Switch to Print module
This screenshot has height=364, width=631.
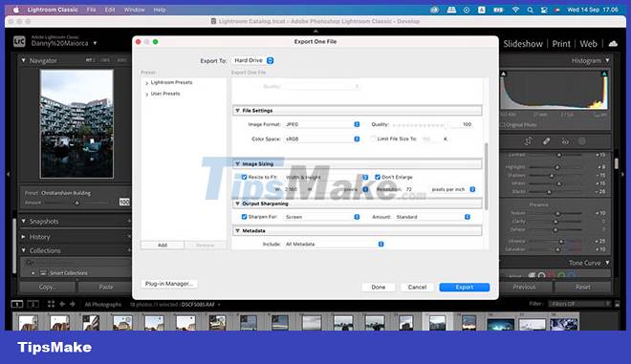561,44
